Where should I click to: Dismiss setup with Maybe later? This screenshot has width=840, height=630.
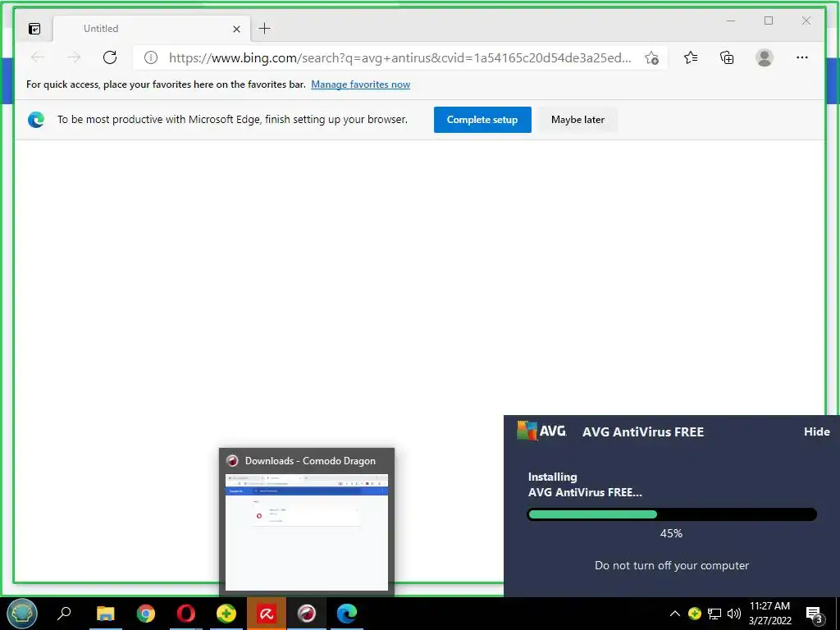[x=577, y=120]
